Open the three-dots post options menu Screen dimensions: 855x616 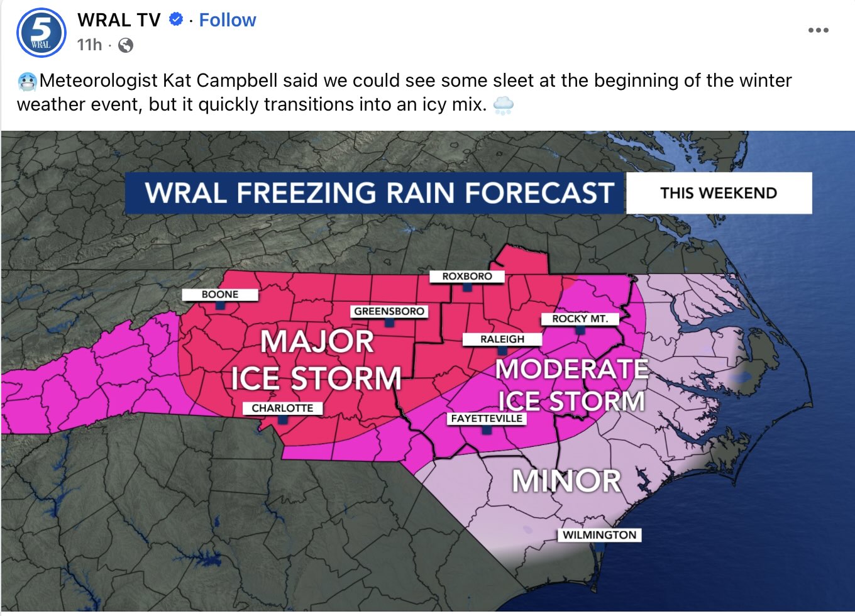(818, 30)
